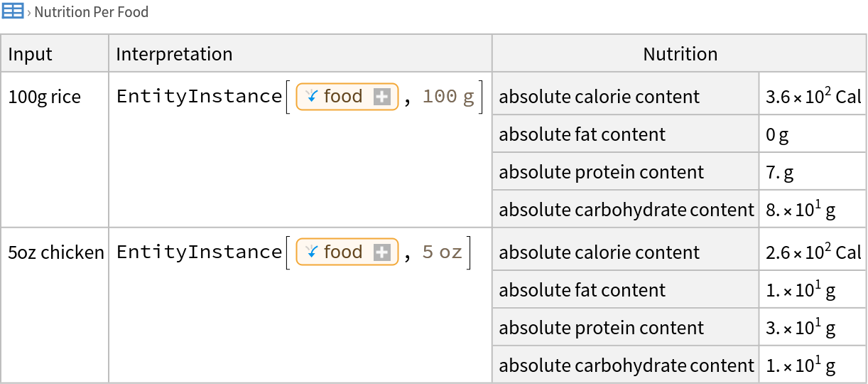
Task: Select absolute carbohydrate content for the 5 oz food
Action: click(626, 366)
